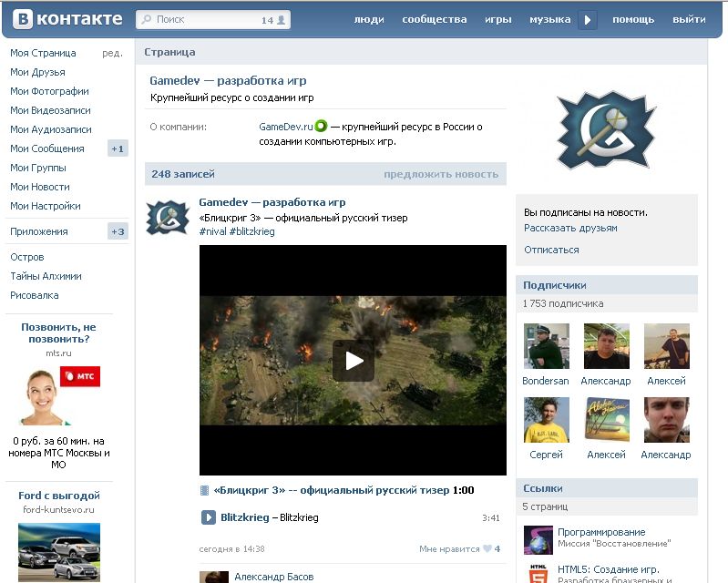728x583 pixels.
Task: Click the Мне нравится label
Action: coord(449,548)
